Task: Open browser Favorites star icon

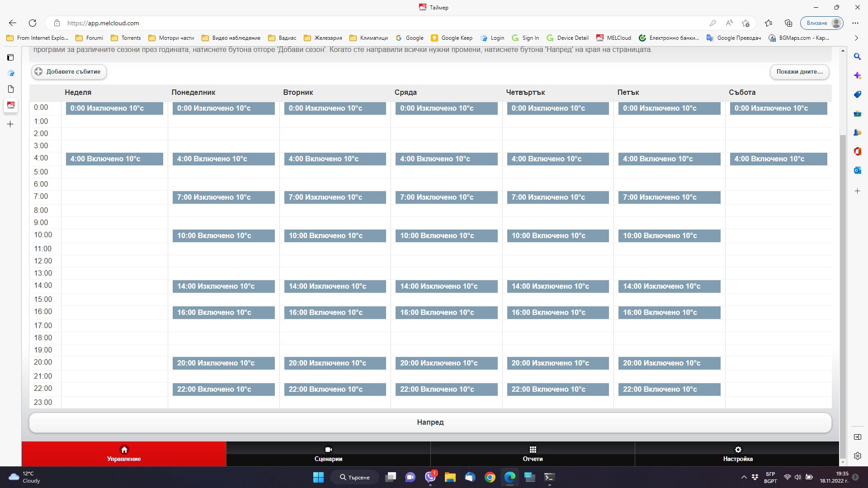Action: click(769, 23)
